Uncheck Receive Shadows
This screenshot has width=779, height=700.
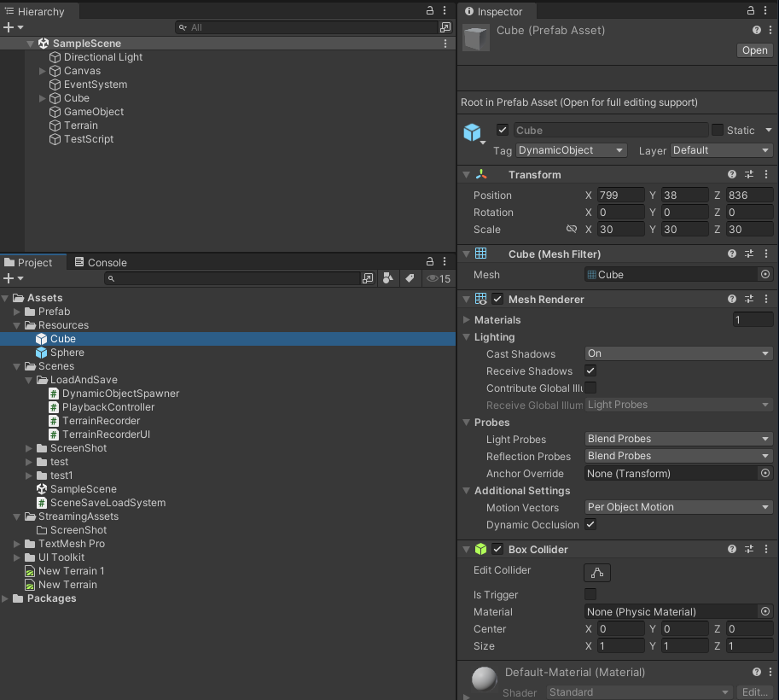click(590, 370)
